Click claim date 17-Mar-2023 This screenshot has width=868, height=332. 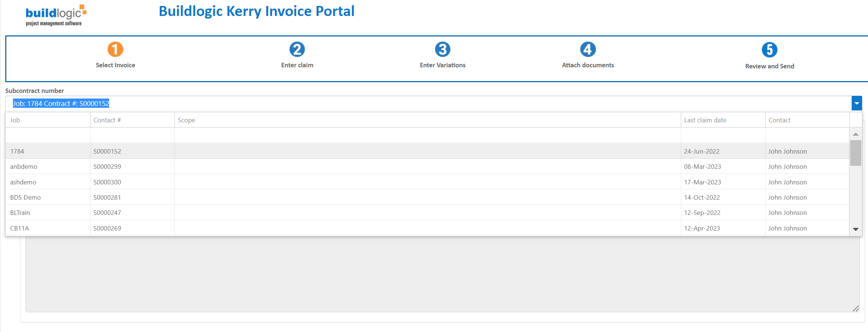[702, 182]
